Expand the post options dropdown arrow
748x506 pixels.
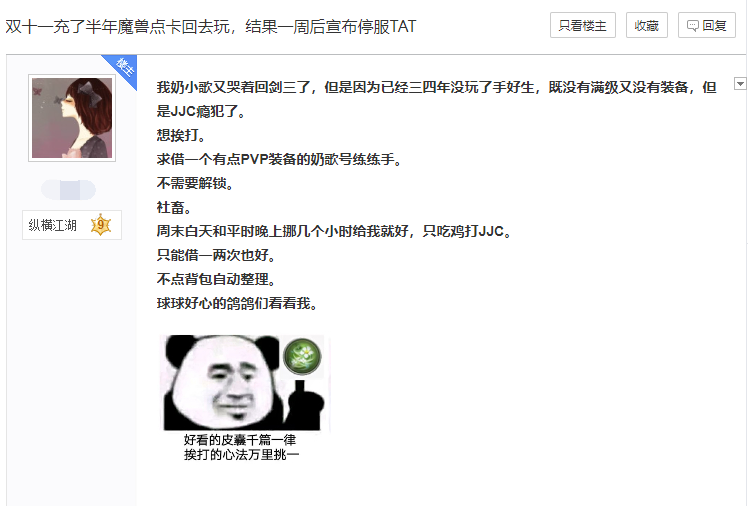[740, 84]
